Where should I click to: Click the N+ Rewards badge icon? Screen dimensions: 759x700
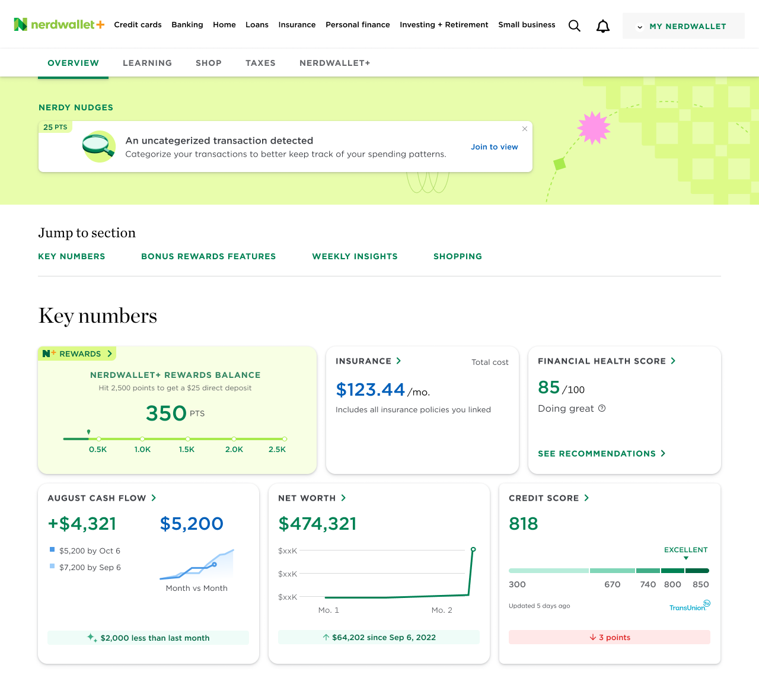tap(49, 354)
